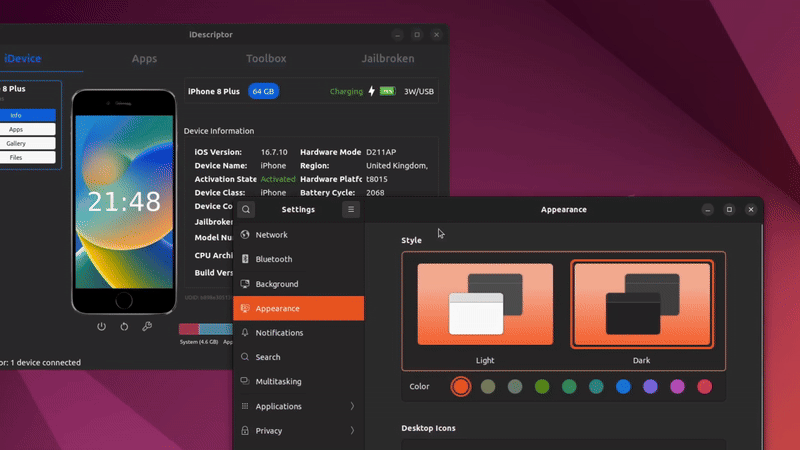Viewport: 800px width, 450px height.
Task: Click the restart icon below the iPhone preview
Action: [x=124, y=327]
